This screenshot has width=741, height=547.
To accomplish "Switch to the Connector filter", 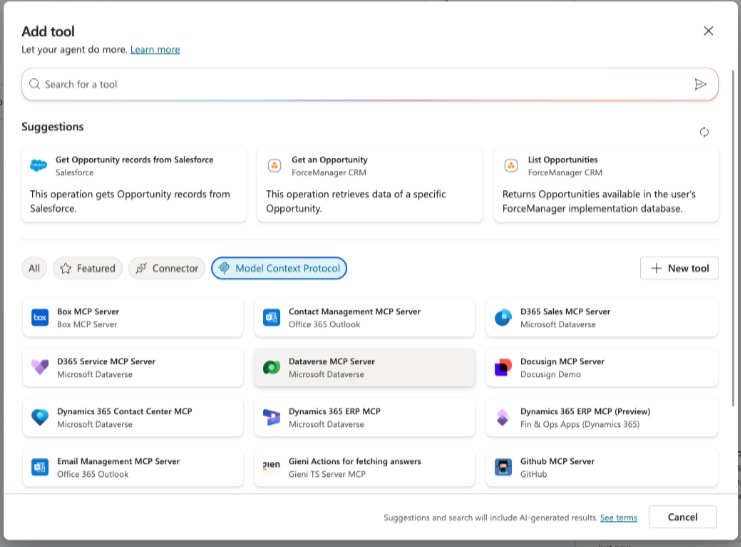I will [x=167, y=268].
